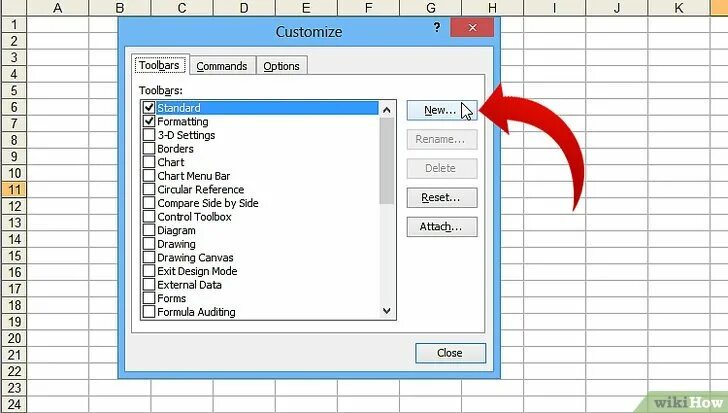Select the Borders list entry text
The image size is (728, 413).
coord(175,149)
